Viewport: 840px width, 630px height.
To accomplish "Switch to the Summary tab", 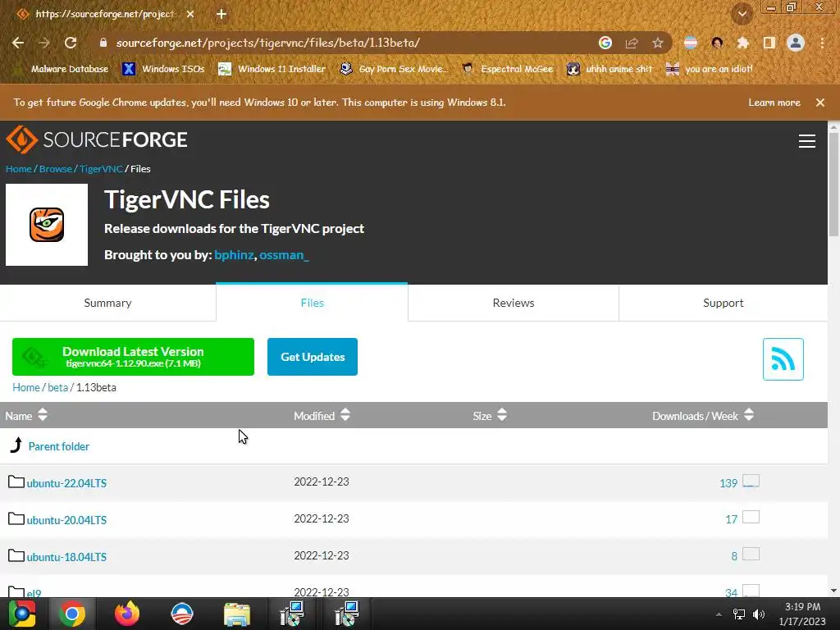I will (107, 303).
